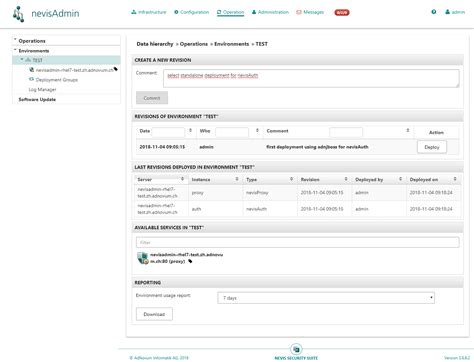Click the tag icon beside the proxy service
The height and width of the screenshot is (362, 474).
pos(190,261)
